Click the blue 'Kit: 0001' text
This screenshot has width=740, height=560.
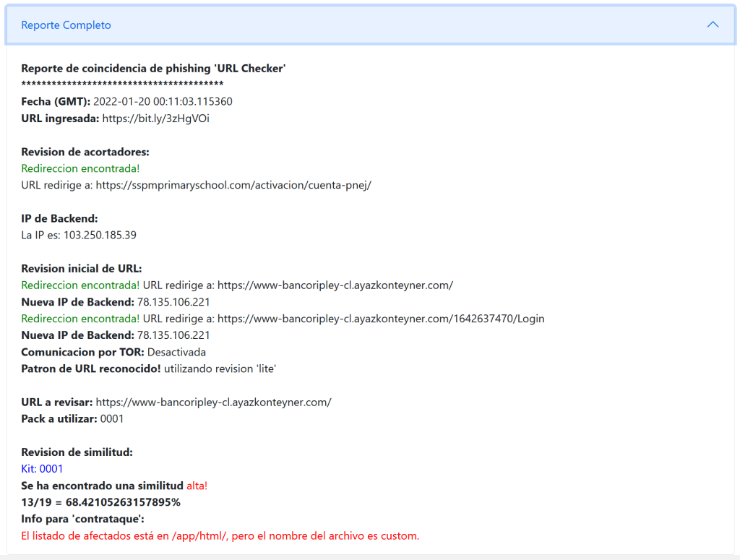pos(42,469)
